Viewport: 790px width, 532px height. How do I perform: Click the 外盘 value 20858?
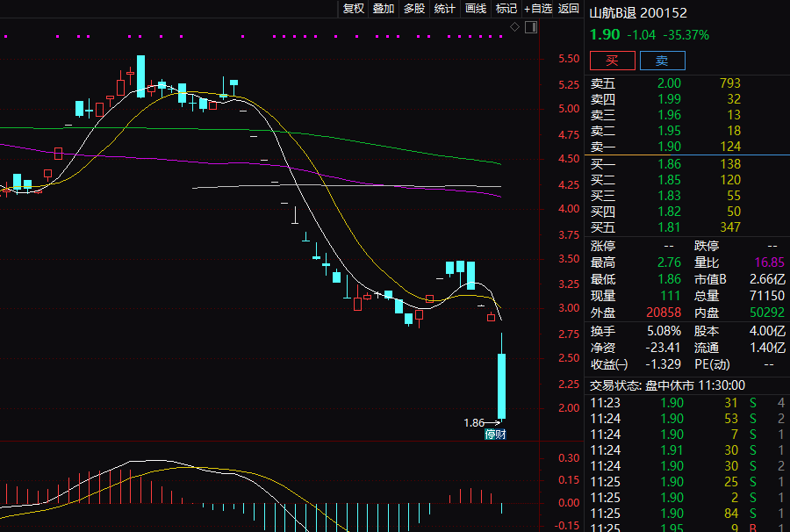(664, 313)
